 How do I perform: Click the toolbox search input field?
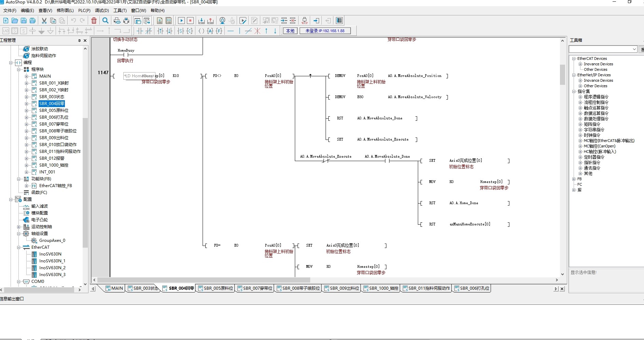click(x=600, y=49)
